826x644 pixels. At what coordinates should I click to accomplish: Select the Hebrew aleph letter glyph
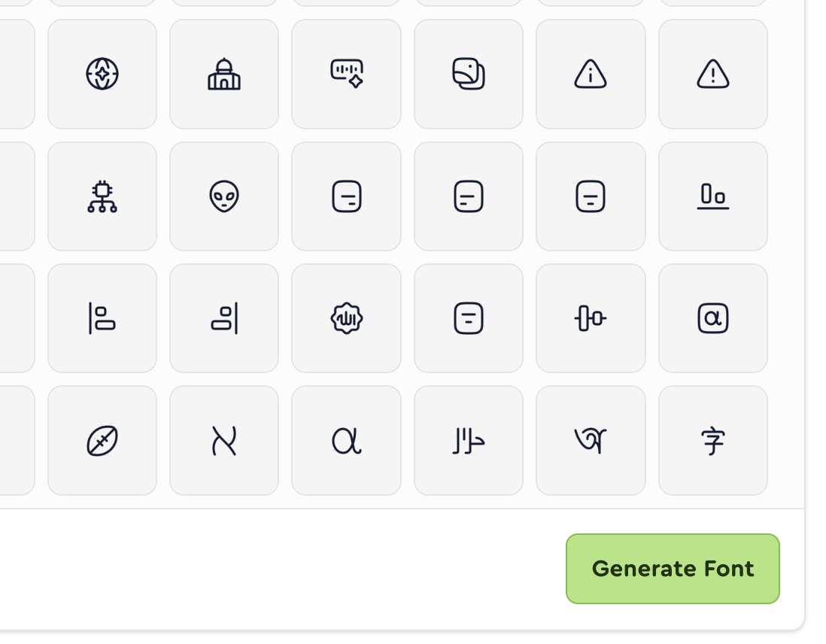[223, 440]
